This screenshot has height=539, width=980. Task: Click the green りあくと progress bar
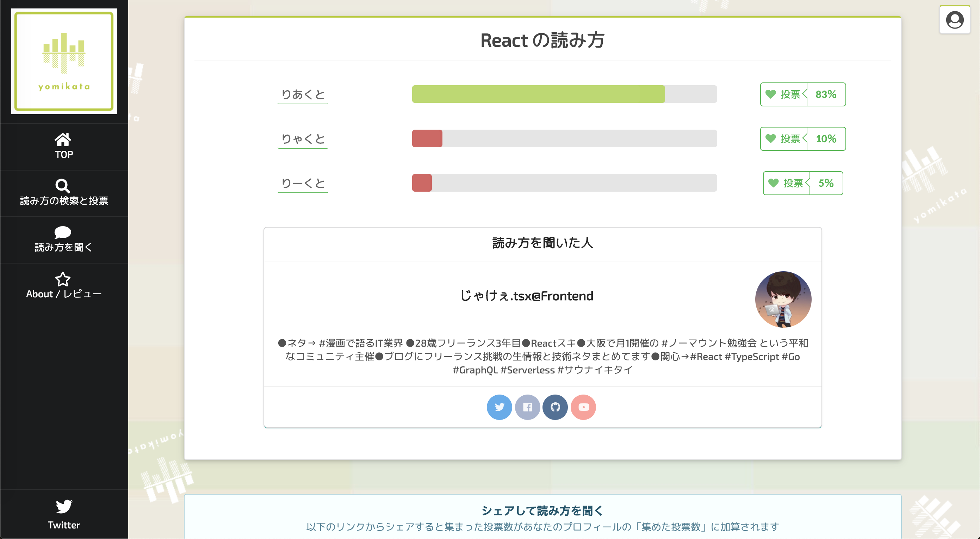[538, 94]
